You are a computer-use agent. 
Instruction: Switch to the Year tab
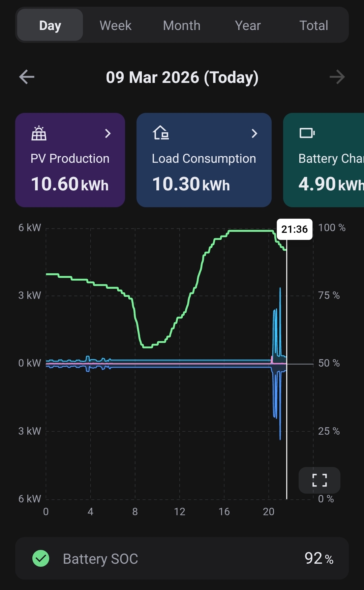tap(248, 25)
